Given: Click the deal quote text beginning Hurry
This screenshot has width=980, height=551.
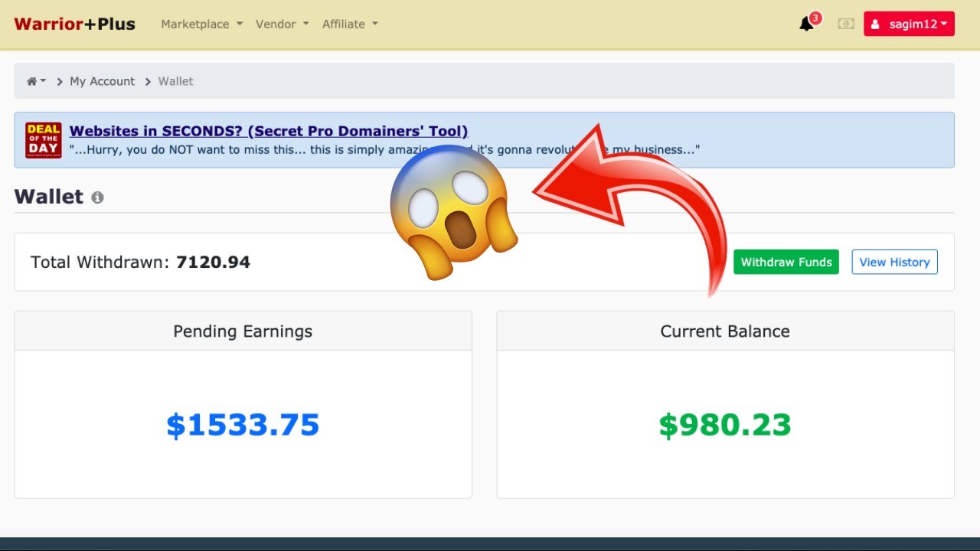Looking at the screenshot, I should [384, 150].
